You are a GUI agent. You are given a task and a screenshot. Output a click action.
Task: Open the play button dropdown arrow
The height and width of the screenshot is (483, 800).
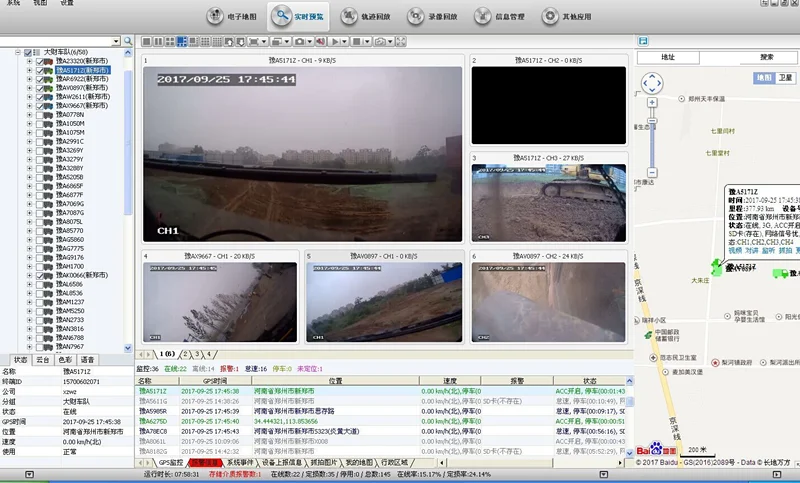tap(344, 41)
